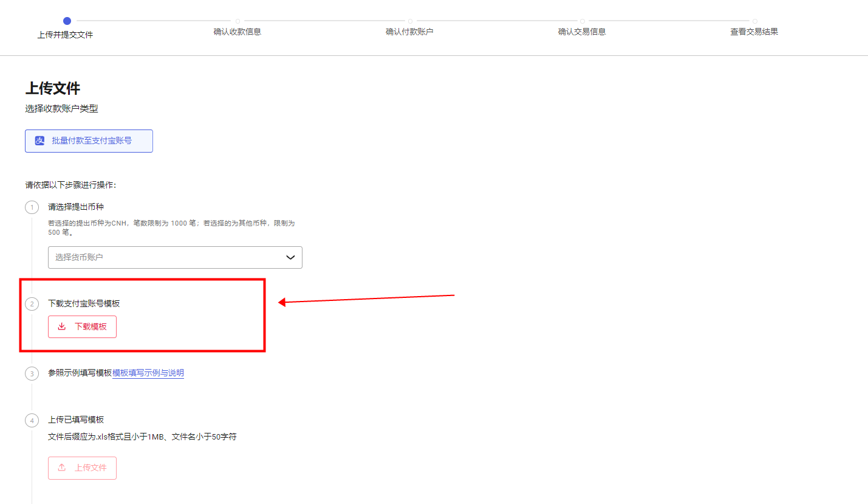Click the numbered circle for step 4
Viewport: 868px width, 504px height.
(32, 420)
